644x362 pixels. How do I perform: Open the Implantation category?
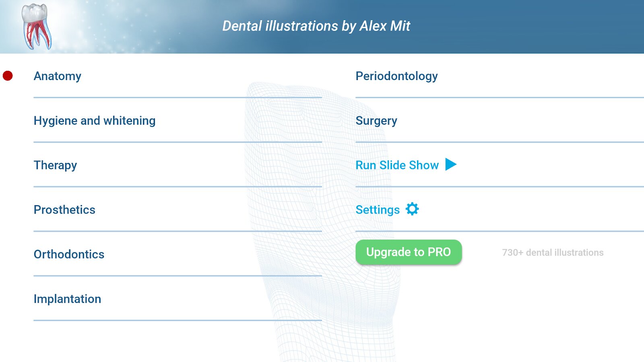[x=67, y=299]
